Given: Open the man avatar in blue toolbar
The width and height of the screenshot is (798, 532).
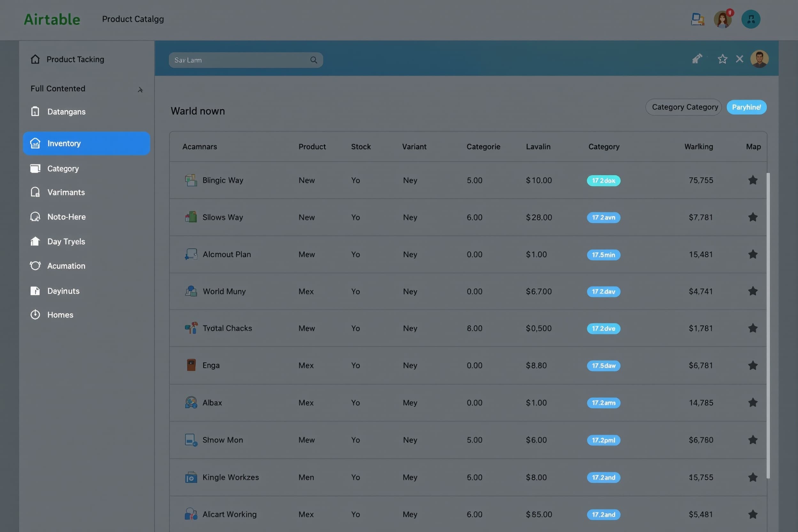Looking at the screenshot, I should (759, 59).
